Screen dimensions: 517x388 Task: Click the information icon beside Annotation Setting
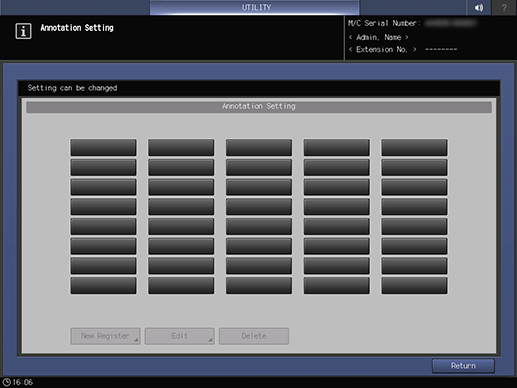coord(23,31)
